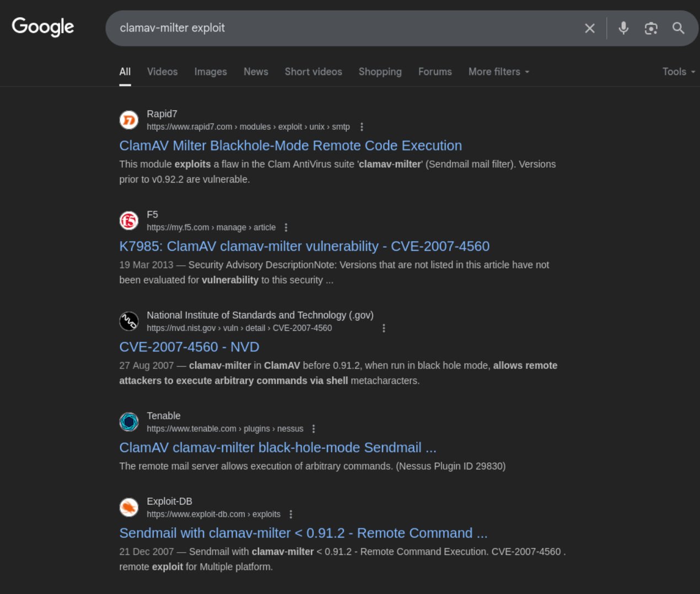Switch to the Images tab

click(211, 72)
